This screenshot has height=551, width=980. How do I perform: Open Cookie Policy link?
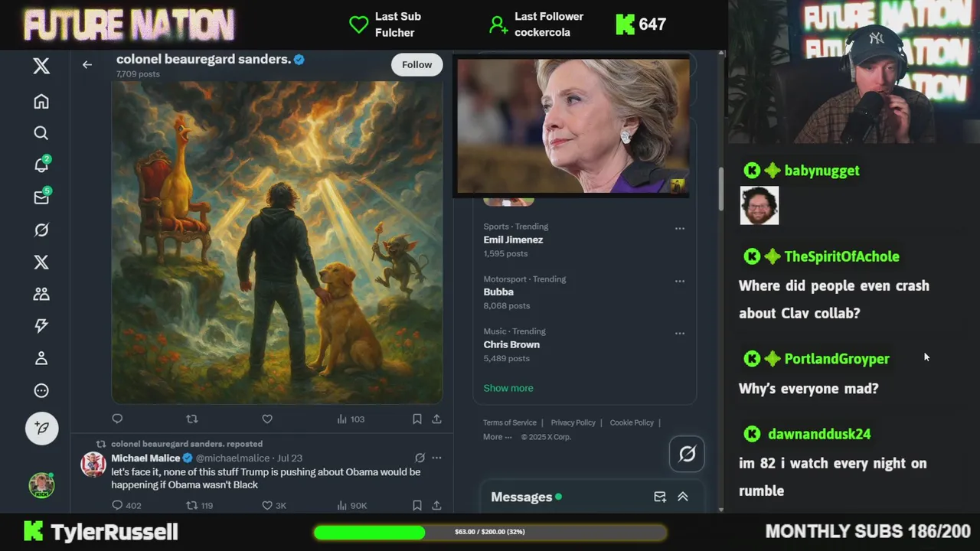(632, 422)
